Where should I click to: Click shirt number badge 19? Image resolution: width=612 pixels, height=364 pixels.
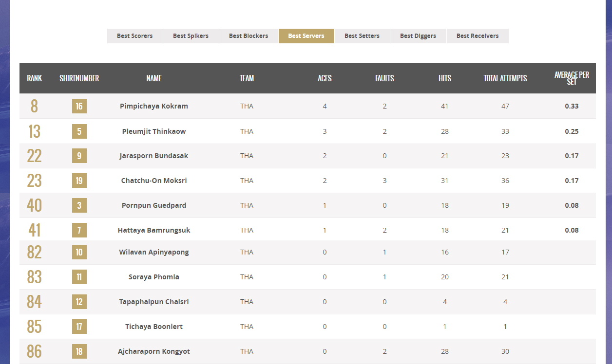[x=79, y=181]
